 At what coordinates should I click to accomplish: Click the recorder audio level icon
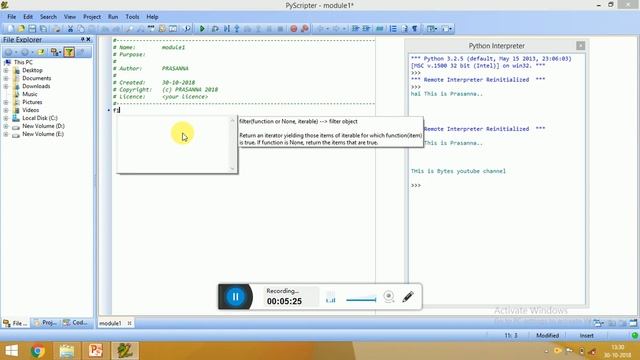331,298
